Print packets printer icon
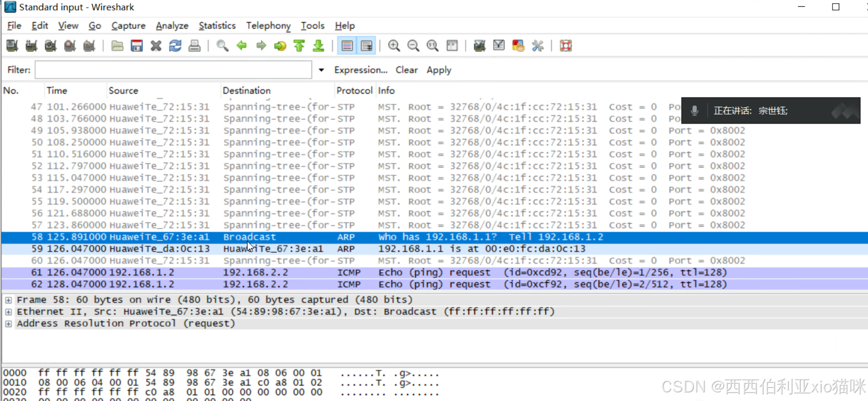This screenshot has width=868, height=401. click(194, 45)
